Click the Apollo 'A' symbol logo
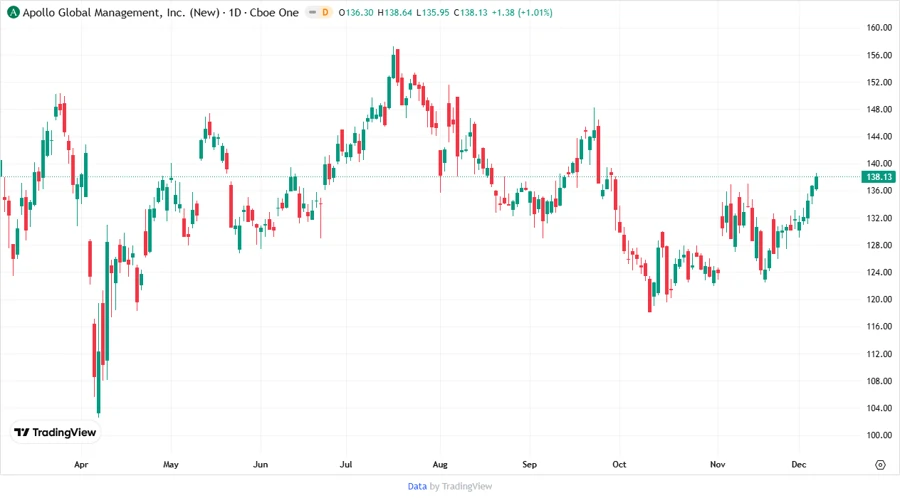 click(x=13, y=12)
